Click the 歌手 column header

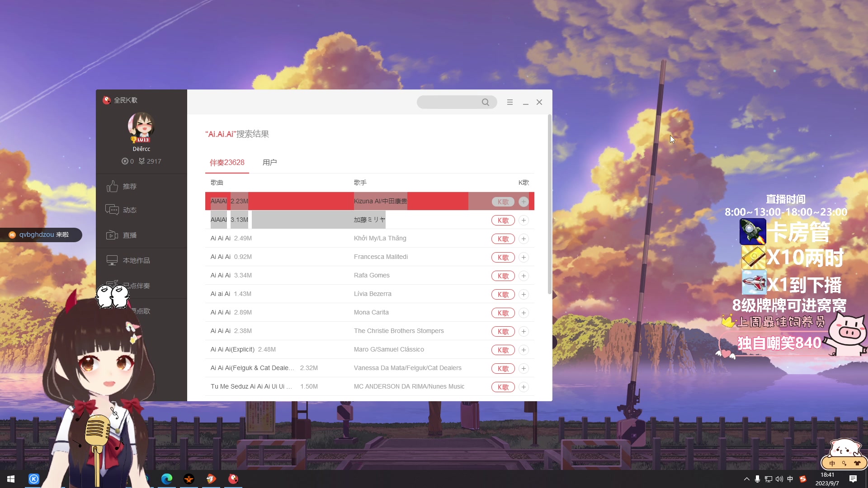[360, 183]
